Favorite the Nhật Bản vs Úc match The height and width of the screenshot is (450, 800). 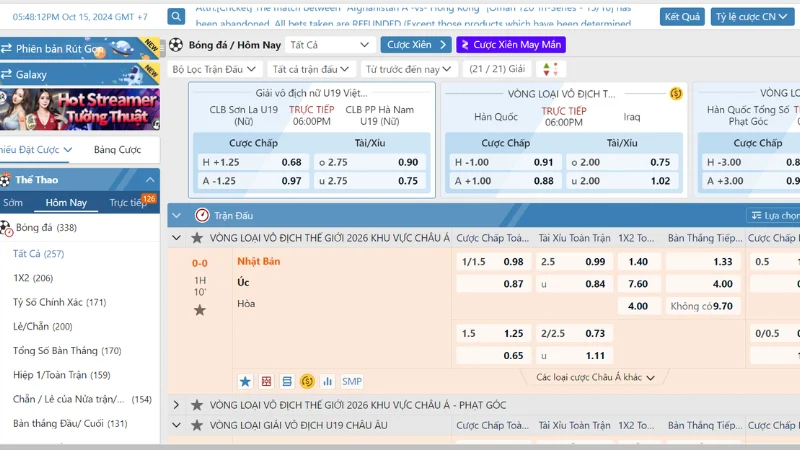pos(200,310)
